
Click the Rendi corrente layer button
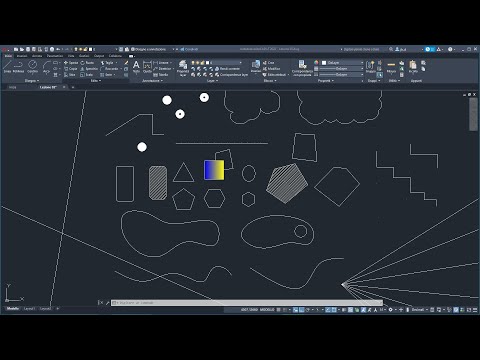(x=228, y=69)
